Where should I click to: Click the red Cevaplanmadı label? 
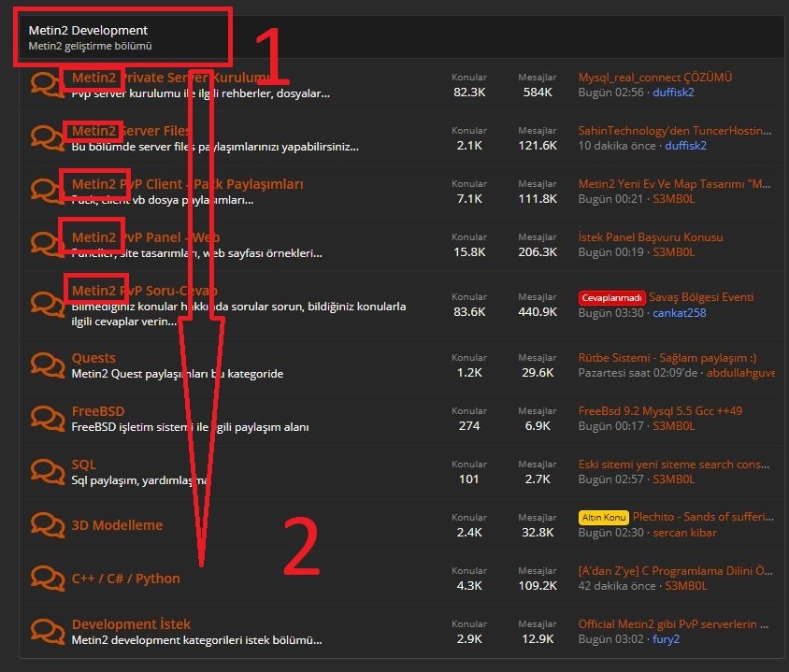click(612, 298)
